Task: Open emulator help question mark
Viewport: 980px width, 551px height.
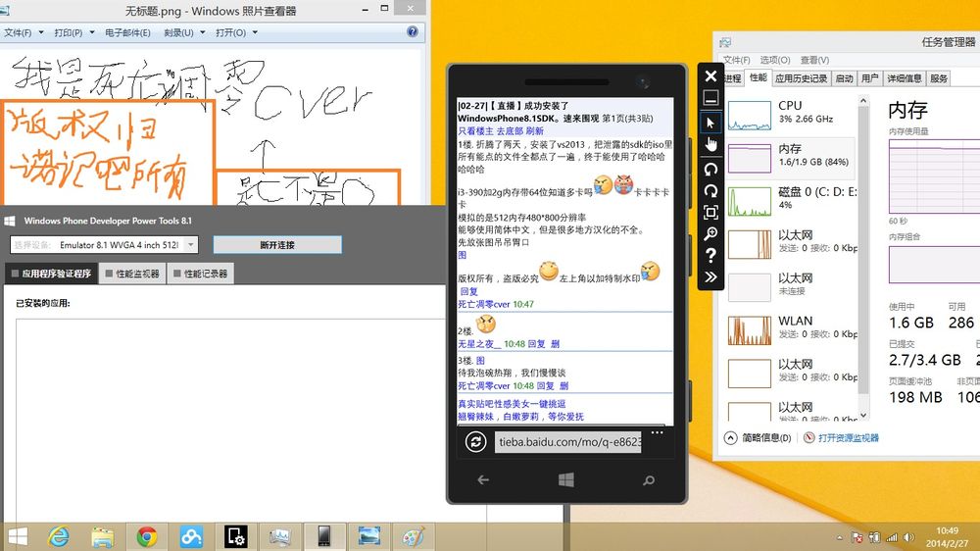Action: coord(710,255)
